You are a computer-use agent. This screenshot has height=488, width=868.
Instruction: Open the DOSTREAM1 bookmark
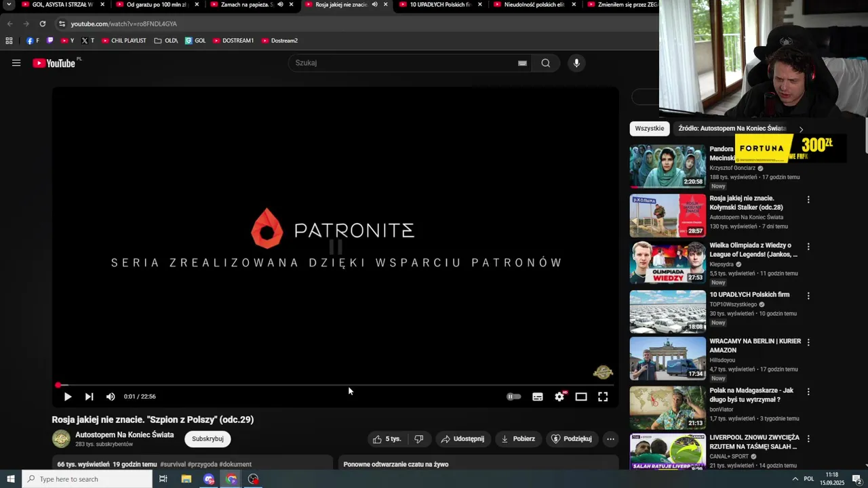pyautogui.click(x=233, y=41)
